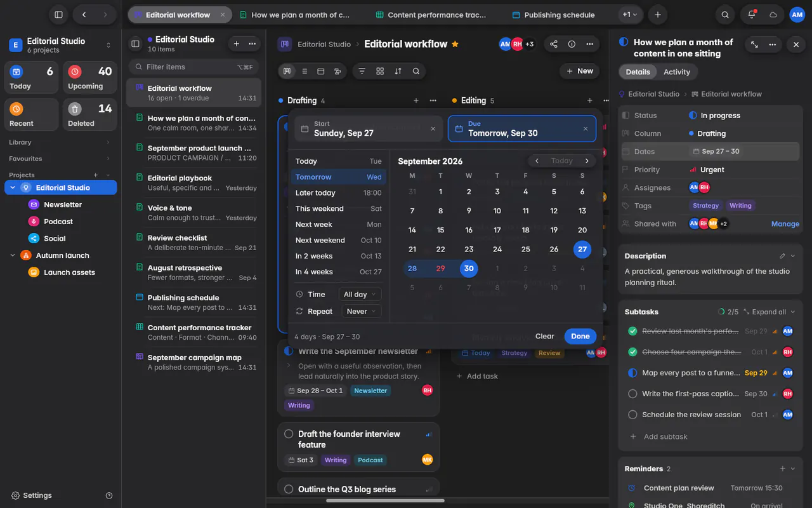Viewport: 812px width, 508px height.
Task: Expand the detail panel to full view
Action: click(754, 44)
